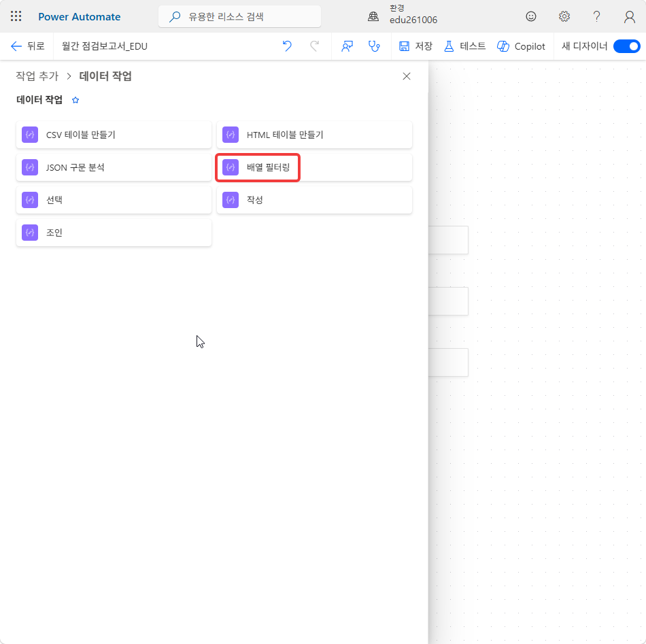Undo the last change
Screen dimensions: 646x644
pyautogui.click(x=287, y=46)
